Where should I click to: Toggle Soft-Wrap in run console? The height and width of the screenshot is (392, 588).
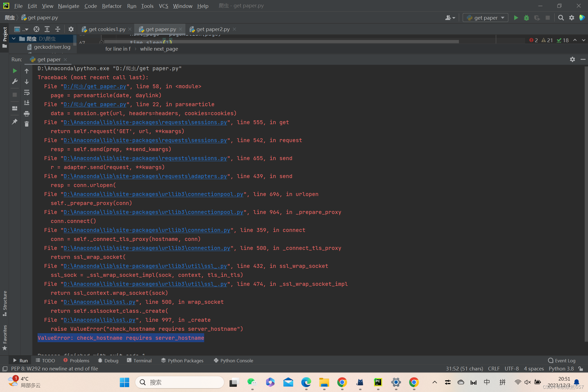click(27, 93)
